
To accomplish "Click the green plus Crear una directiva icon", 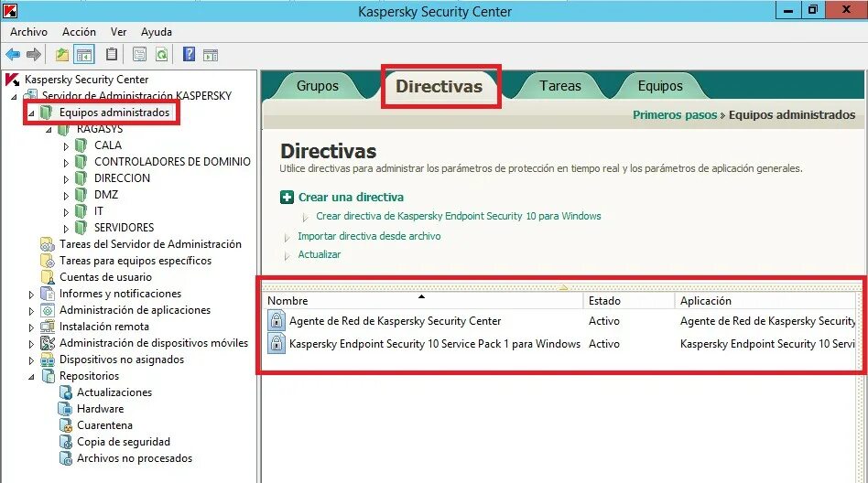I will tap(287, 198).
